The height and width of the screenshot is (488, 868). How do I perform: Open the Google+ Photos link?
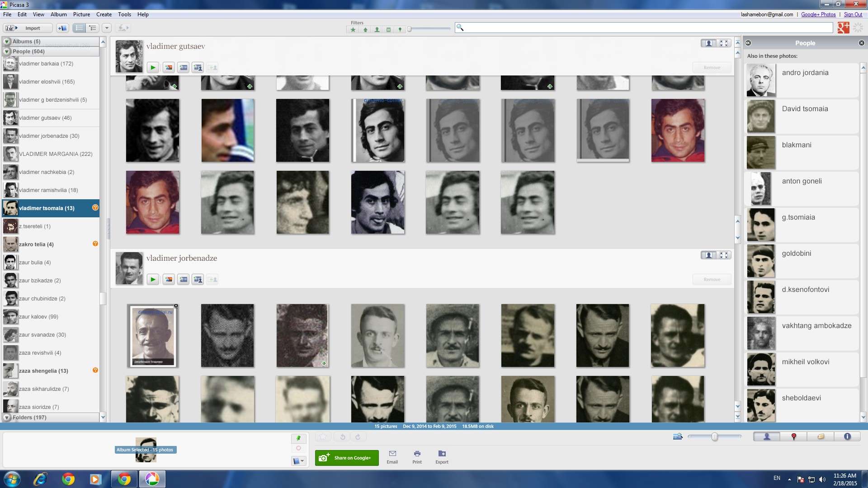818,14
